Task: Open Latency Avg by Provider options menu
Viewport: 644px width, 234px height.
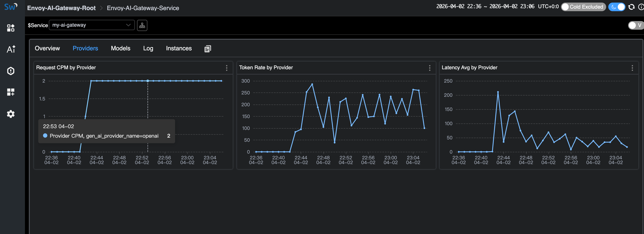Action: 632,68
